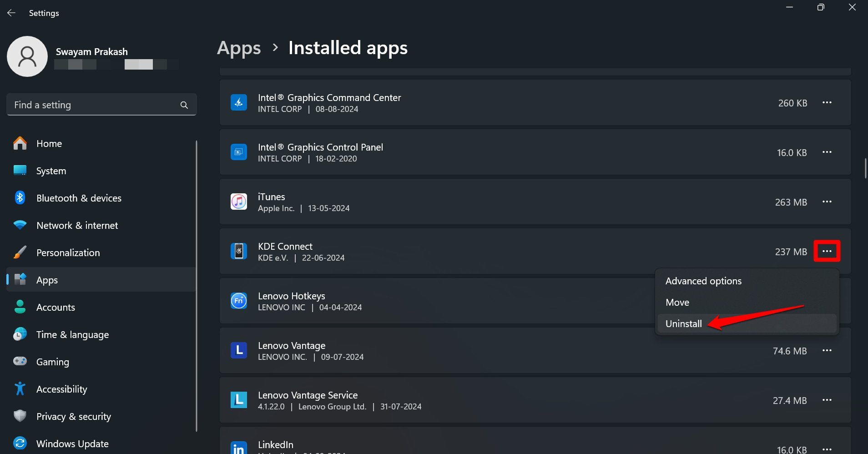
Task: Open more options for Lenovo Vantage Service
Action: pyautogui.click(x=827, y=400)
